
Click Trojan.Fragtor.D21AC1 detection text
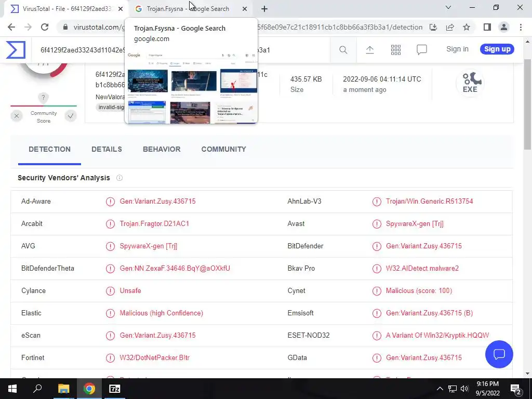(x=154, y=224)
